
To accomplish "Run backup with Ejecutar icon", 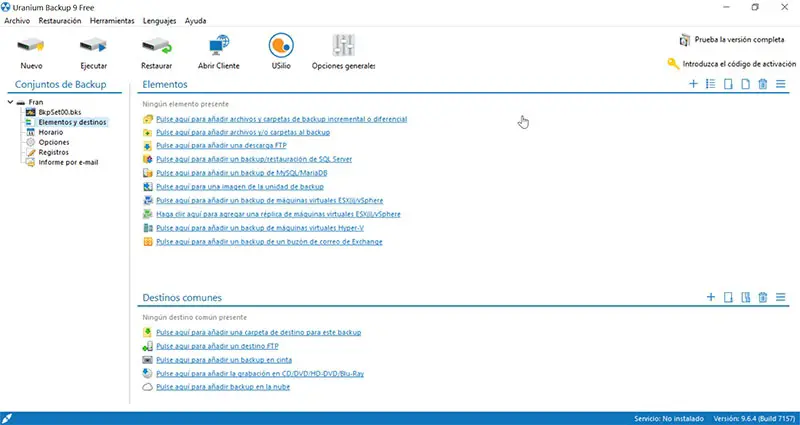I will [93, 46].
